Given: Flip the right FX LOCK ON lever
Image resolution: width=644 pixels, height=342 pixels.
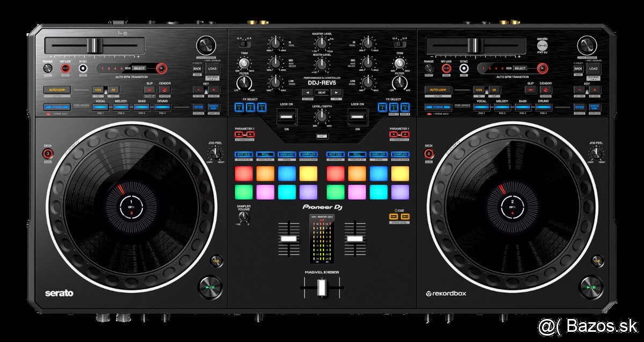Looking at the screenshot, I should (x=357, y=116).
